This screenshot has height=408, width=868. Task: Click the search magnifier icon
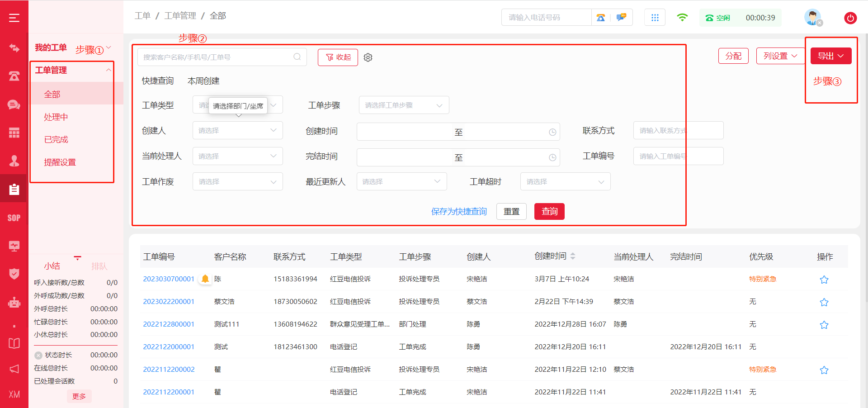tap(297, 57)
